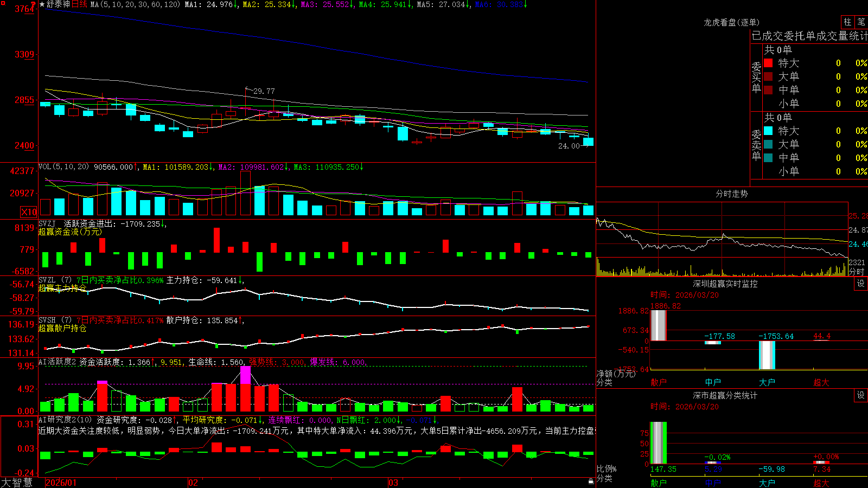
Task: Select the 分时走势 panel title
Action: coord(731,194)
